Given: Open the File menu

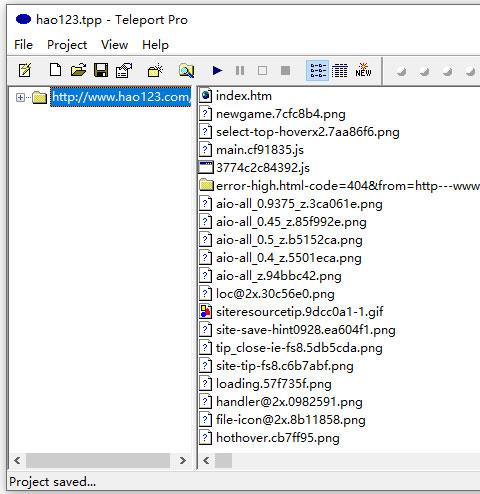Looking at the screenshot, I should tap(23, 45).
